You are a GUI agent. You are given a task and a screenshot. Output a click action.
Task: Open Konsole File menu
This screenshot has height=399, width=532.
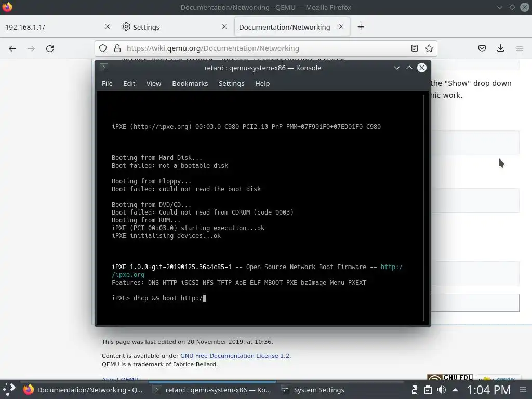[107, 84]
